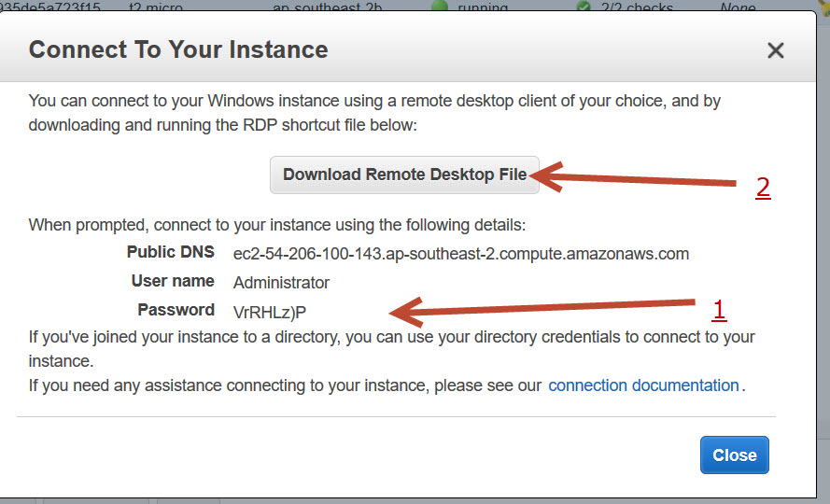Click the green 2/2 checks checkmark icon

point(584,6)
